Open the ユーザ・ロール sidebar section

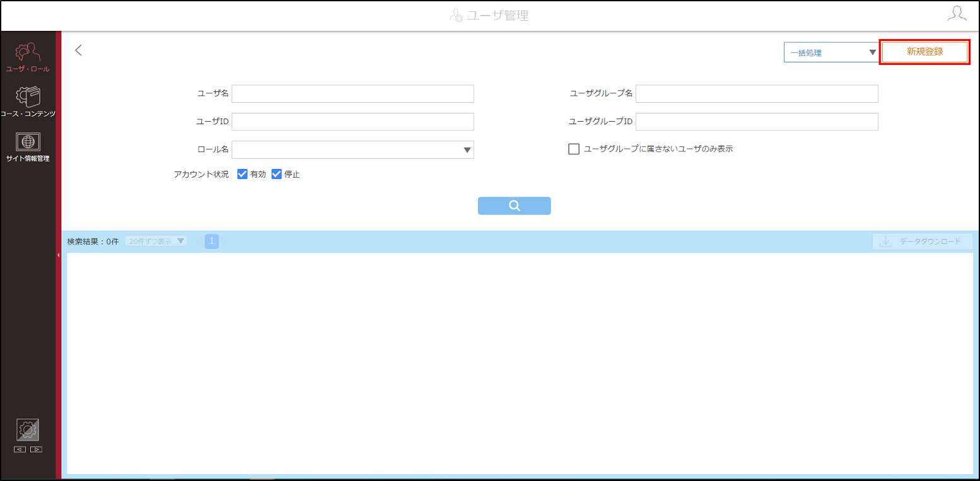point(28,57)
